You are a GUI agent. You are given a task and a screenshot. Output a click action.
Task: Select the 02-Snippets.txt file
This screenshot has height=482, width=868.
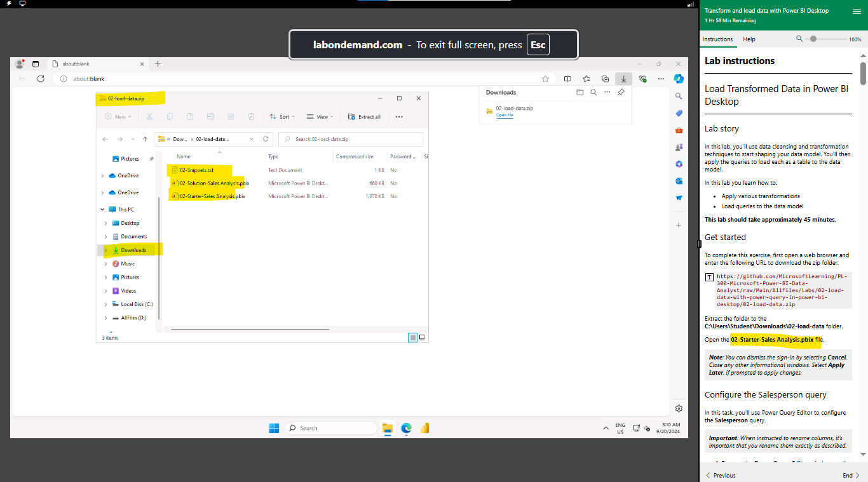point(197,170)
